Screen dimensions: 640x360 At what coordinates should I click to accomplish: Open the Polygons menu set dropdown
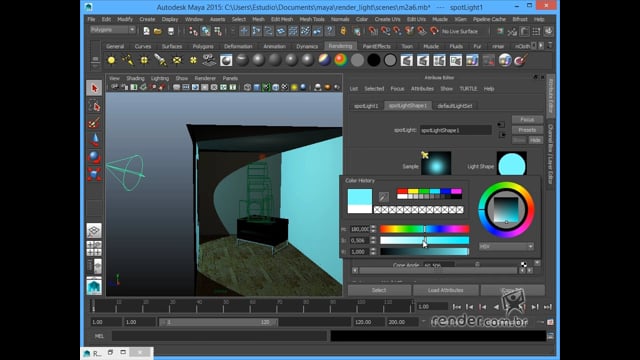[113, 30]
